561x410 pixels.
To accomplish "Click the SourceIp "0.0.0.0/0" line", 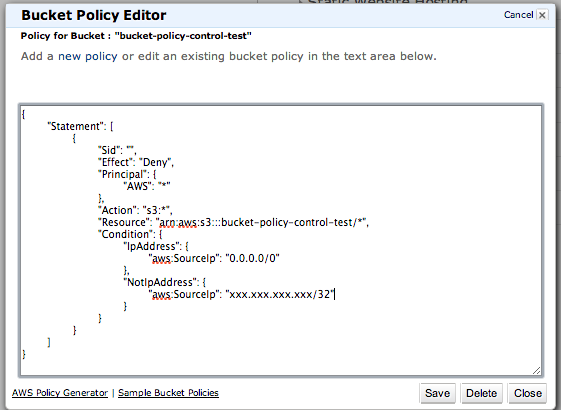I will pos(214,258).
